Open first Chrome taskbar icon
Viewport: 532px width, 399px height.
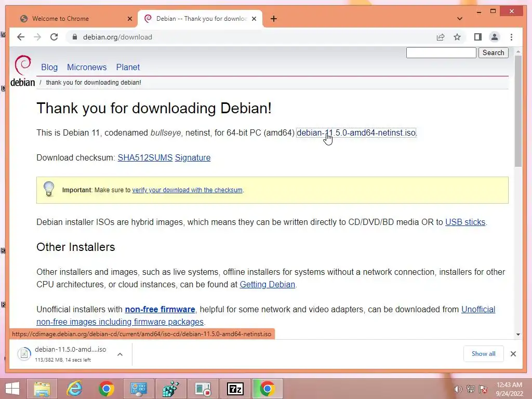[106, 389]
